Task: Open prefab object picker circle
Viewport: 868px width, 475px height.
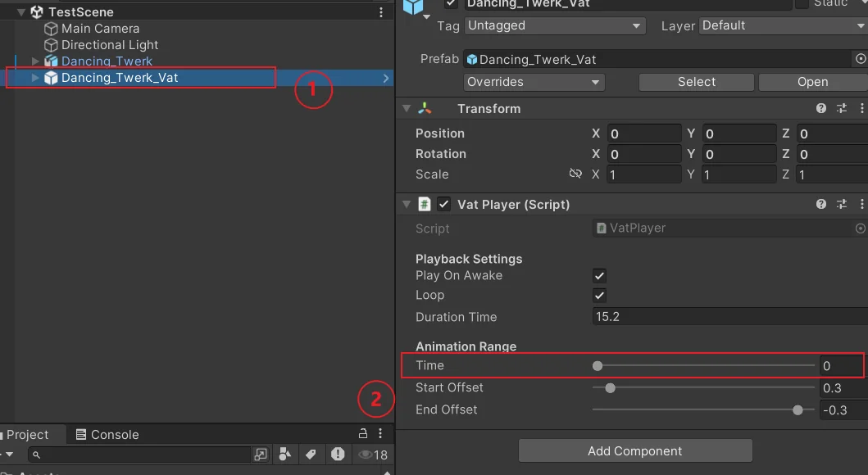Action: (861, 59)
